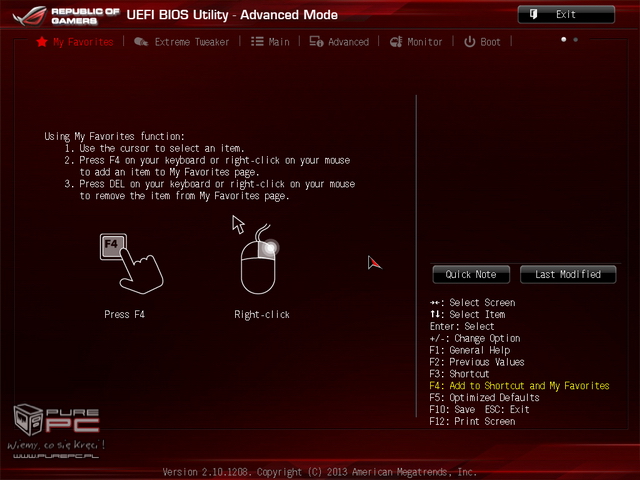Click the door icon in the Exit button
The width and height of the screenshot is (640, 480).
click(533, 14)
